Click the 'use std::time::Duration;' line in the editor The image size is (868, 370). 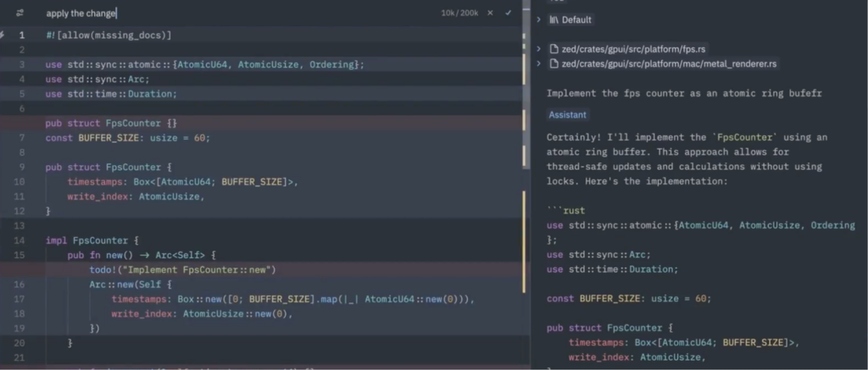coord(111,94)
